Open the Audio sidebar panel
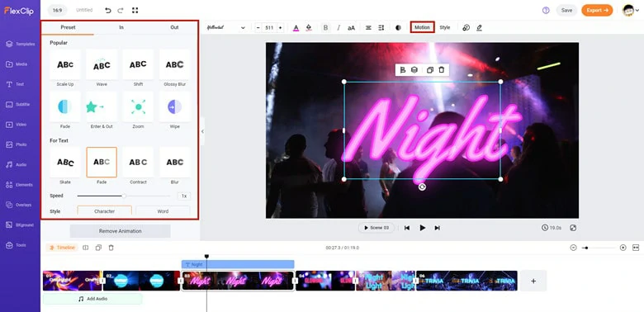The image size is (644, 312). [17, 164]
